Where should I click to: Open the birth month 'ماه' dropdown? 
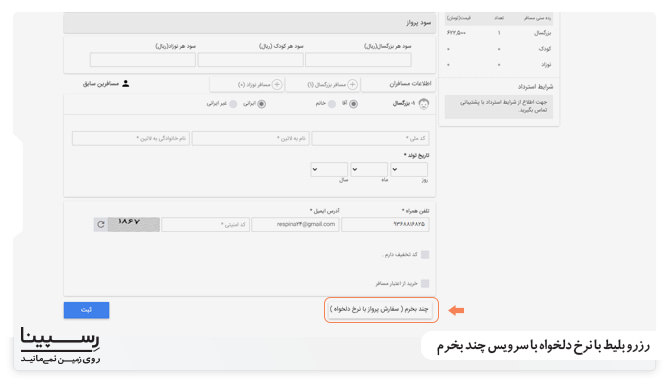(x=369, y=169)
